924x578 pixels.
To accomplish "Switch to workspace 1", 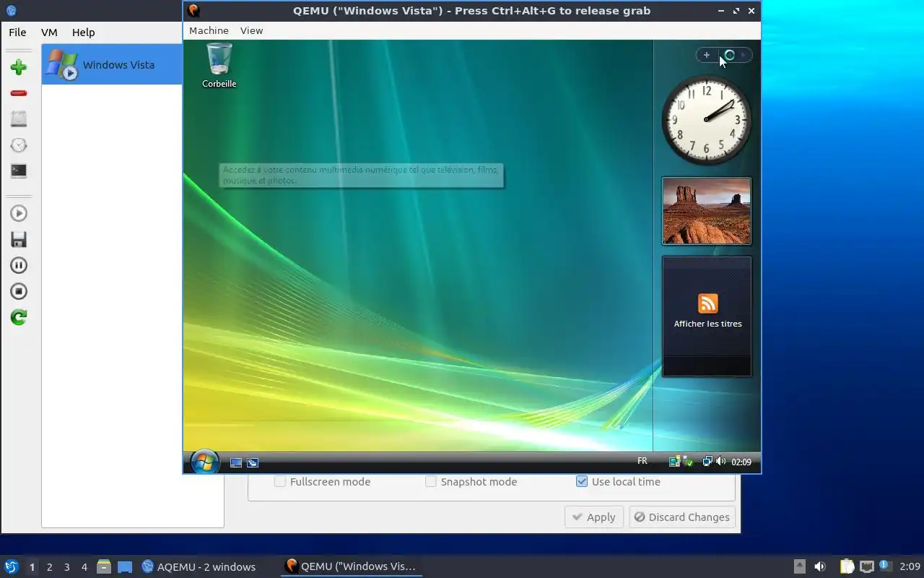I will coord(32,567).
